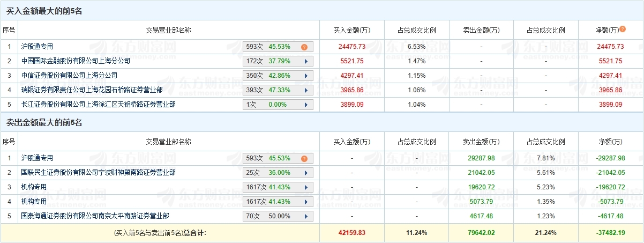Image resolution: width=644 pixels, height=243 pixels.
Task: Expand the arrow next to 350次 42.86%
Action: (306, 76)
